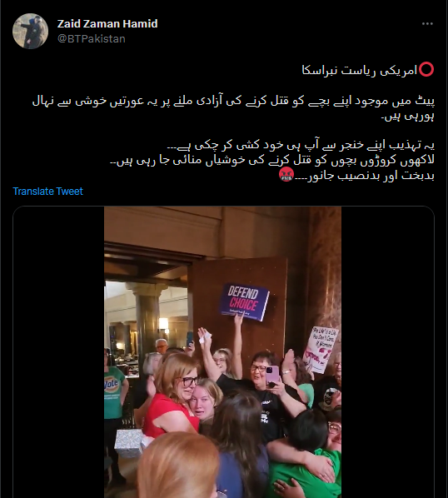448x498 pixels.
Task: Click the display name Zaid Zaman Hamid
Action: pyautogui.click(x=107, y=24)
